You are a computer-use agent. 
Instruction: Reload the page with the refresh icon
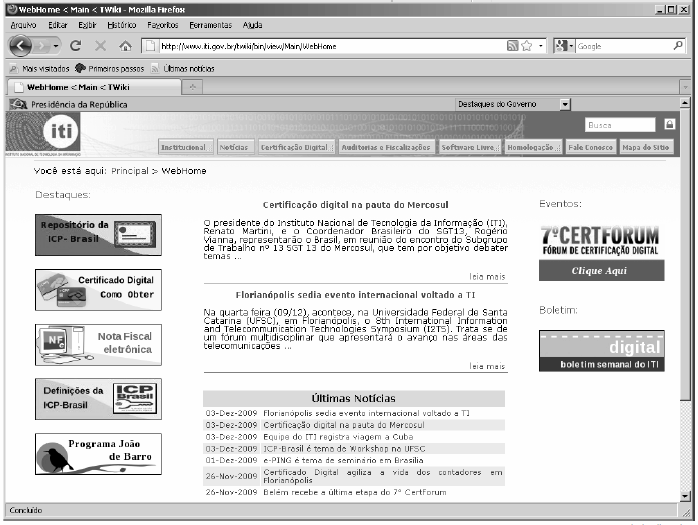76,46
